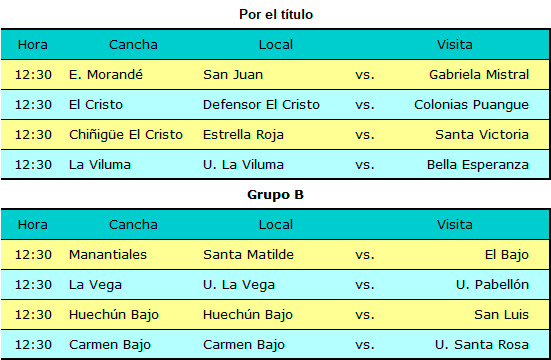Click the Local header in the top table
551x360 pixels.
click(276, 45)
